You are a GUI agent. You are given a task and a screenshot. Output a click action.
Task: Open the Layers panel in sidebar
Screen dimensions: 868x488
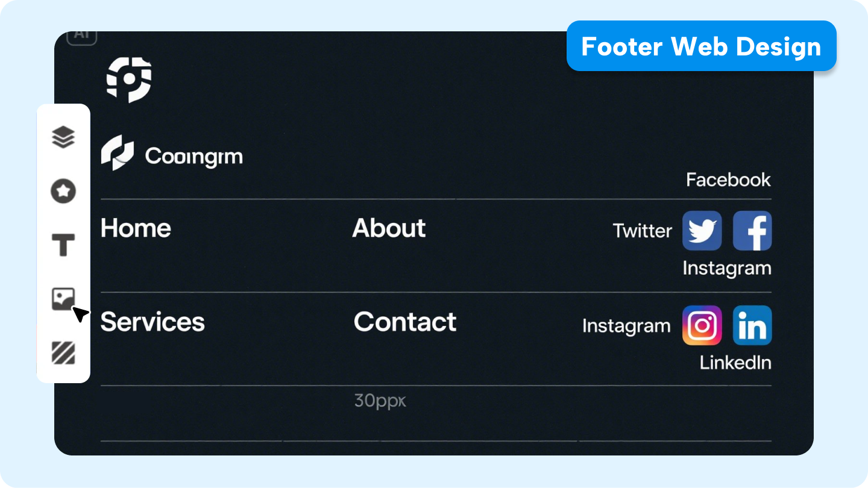click(x=63, y=138)
